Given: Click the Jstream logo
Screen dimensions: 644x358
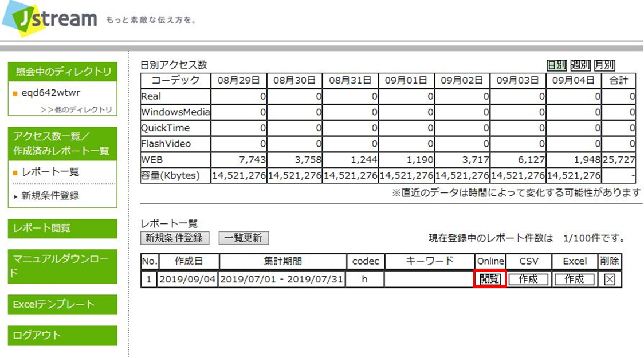Looking at the screenshot, I should [x=50, y=18].
